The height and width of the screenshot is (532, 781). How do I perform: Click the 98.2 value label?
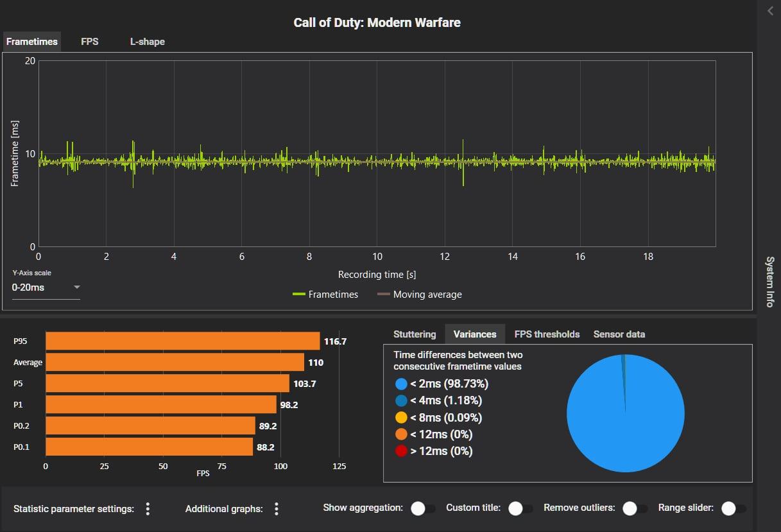[x=289, y=405]
